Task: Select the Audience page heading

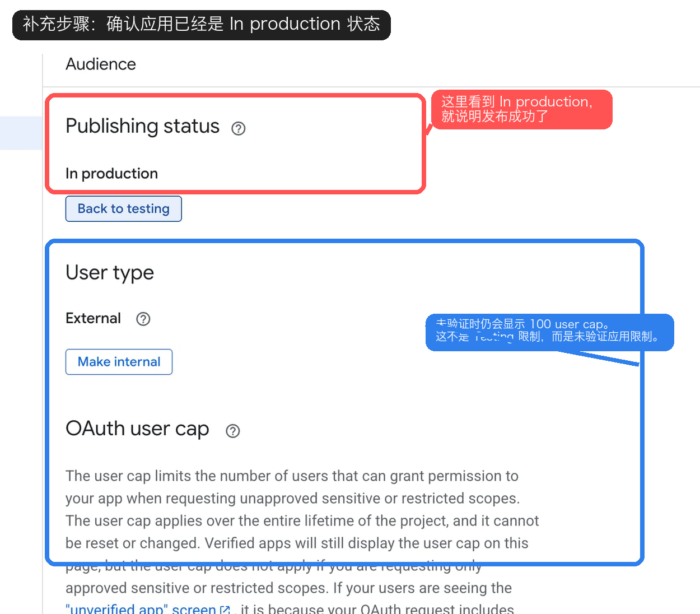Action: 101,64
